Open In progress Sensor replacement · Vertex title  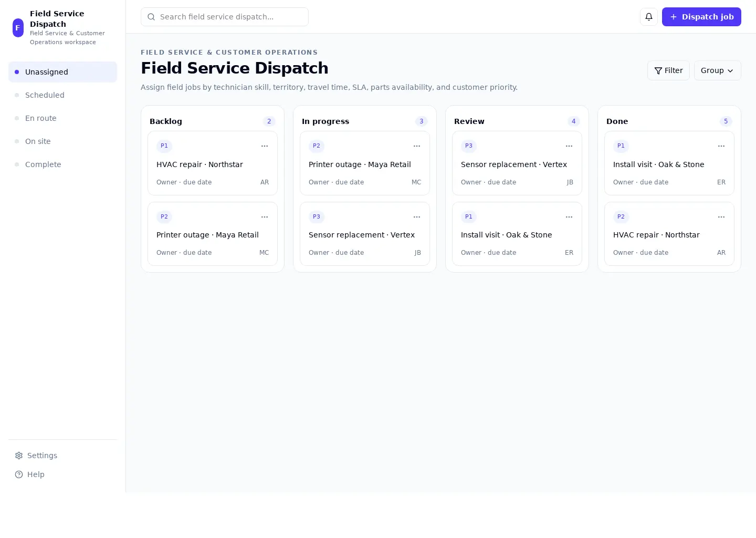pyautogui.click(x=362, y=235)
